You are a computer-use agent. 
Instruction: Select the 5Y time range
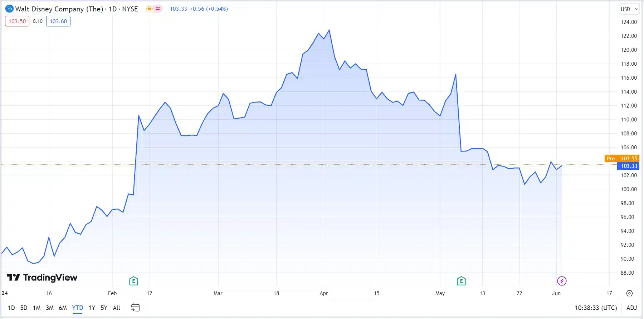[x=104, y=308]
